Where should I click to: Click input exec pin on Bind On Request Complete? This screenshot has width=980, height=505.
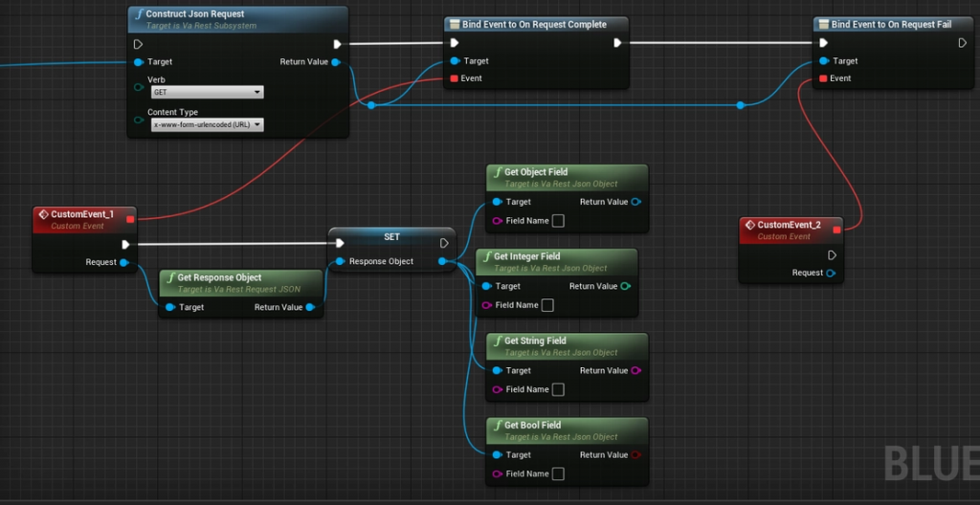pos(455,42)
